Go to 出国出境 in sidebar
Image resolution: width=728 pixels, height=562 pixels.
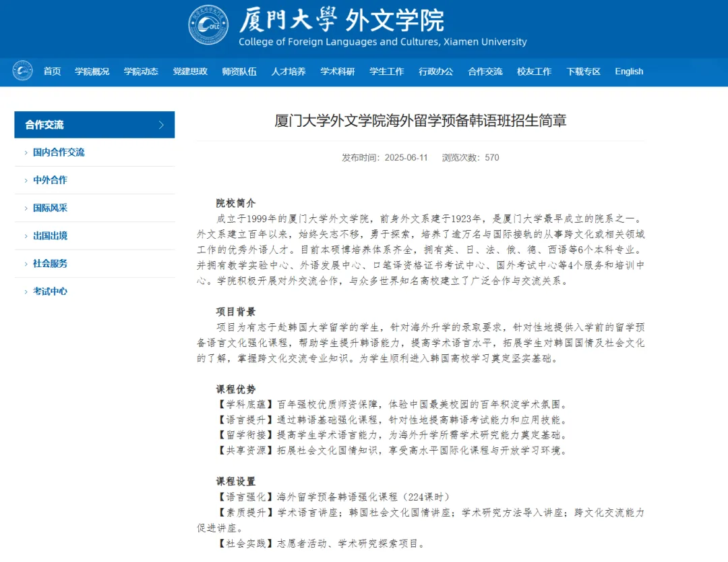tap(50, 236)
